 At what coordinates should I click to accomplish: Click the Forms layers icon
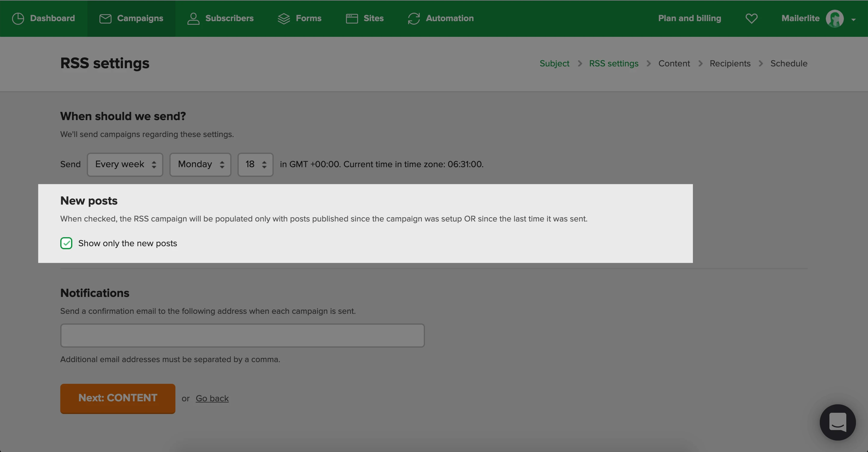point(284,18)
